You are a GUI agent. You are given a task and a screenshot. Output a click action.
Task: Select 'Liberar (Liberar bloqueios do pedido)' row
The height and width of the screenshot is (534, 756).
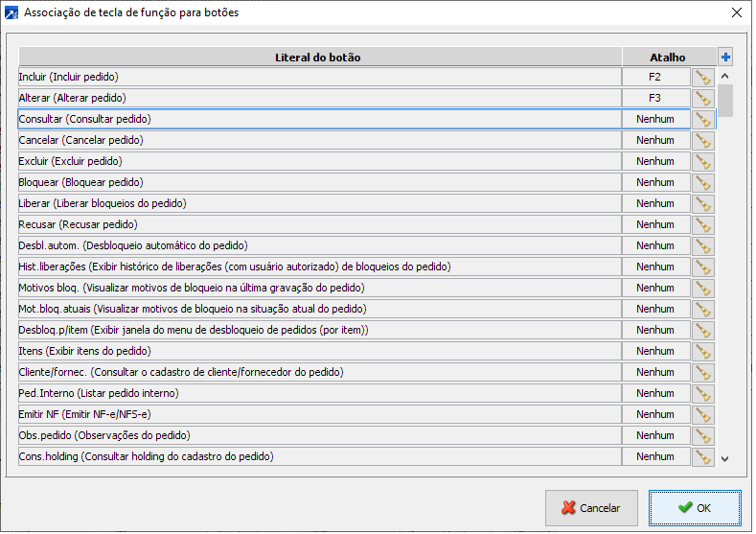pyautogui.click(x=320, y=203)
